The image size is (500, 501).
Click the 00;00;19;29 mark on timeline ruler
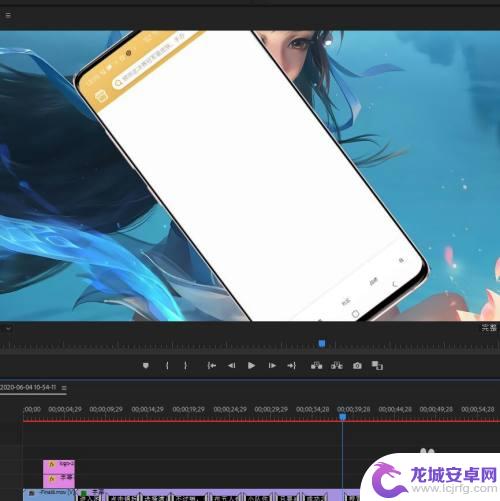click(x=189, y=409)
